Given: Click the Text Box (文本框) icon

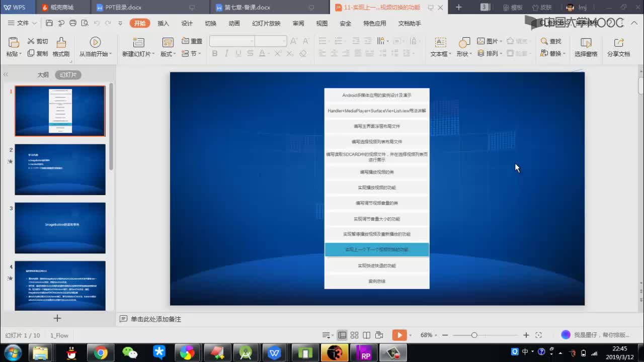Looking at the screenshot, I should 440,42.
